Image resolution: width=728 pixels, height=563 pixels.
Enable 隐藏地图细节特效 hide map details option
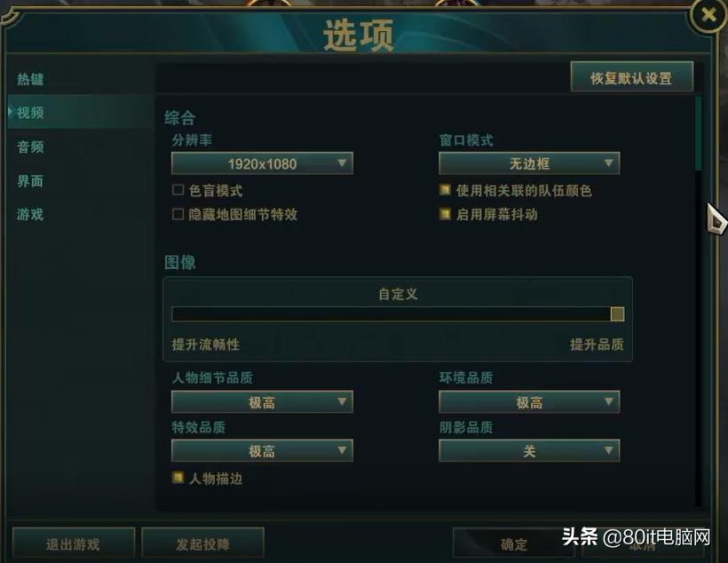(177, 213)
